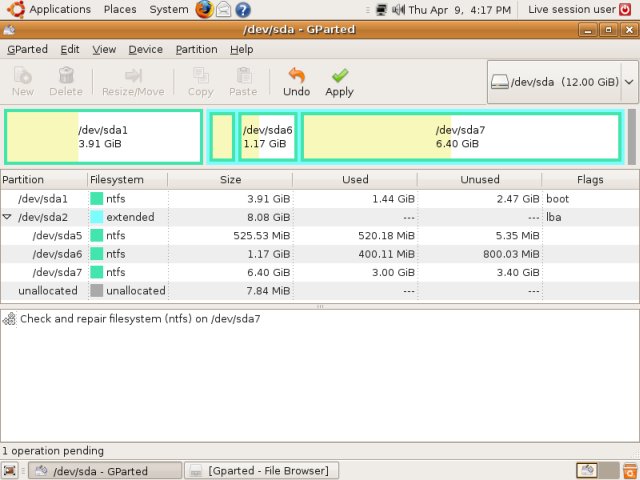Viewport: 640px width, 480px height.
Task: Open the /dev/sda device selector dropdown
Action: 562,82
